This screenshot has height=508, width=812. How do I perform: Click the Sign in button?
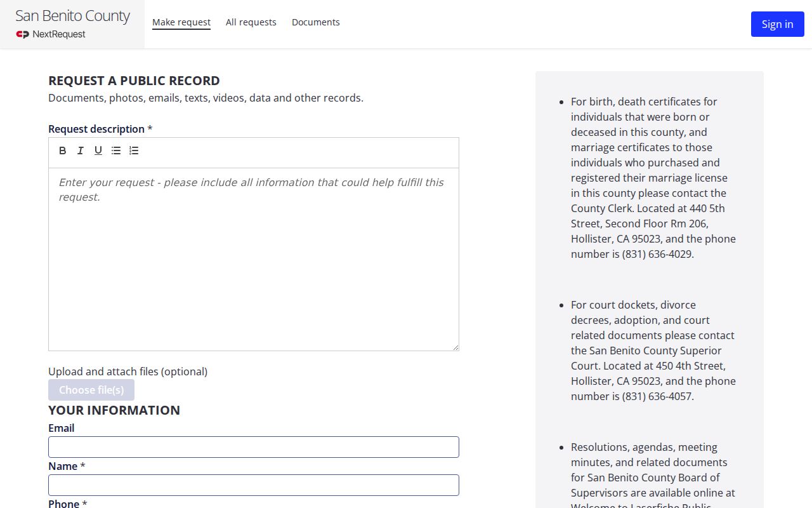tap(778, 24)
